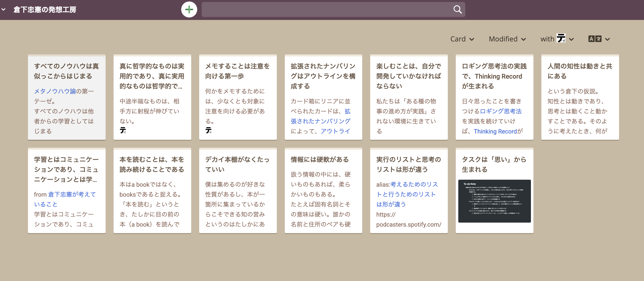Screen dimensions: 644x281
Task: Open card 学習とはコミュニケーションであり
Action: 67,190
